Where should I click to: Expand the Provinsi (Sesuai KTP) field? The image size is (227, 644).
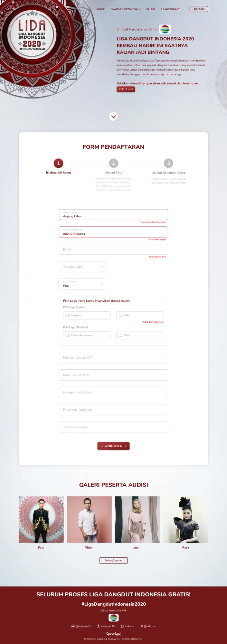point(113,357)
